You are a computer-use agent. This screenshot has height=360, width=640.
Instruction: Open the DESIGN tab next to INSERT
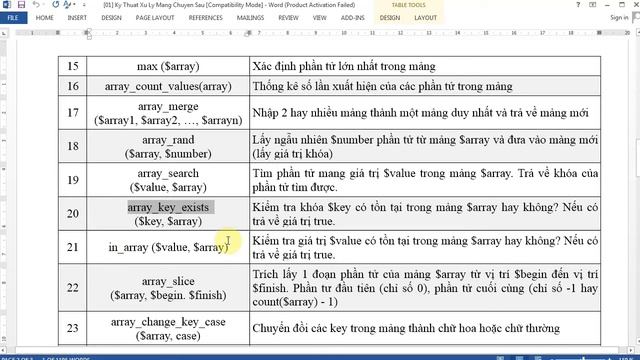coord(111,18)
